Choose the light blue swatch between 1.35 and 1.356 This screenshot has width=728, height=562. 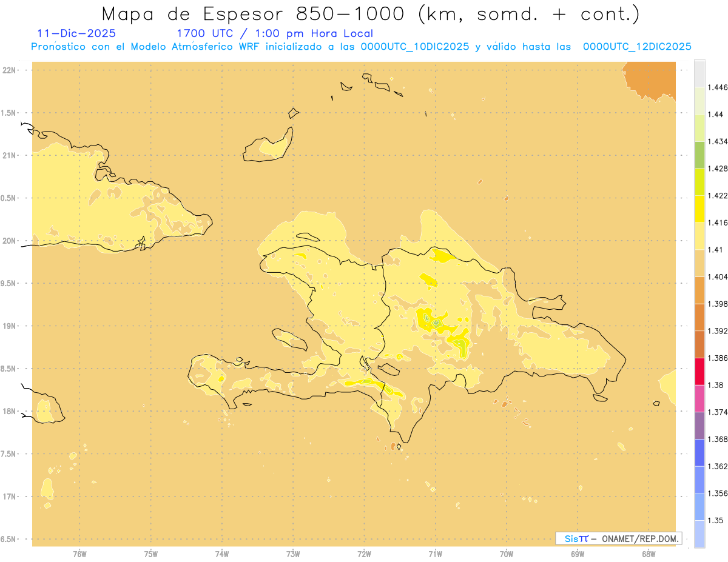699,507
